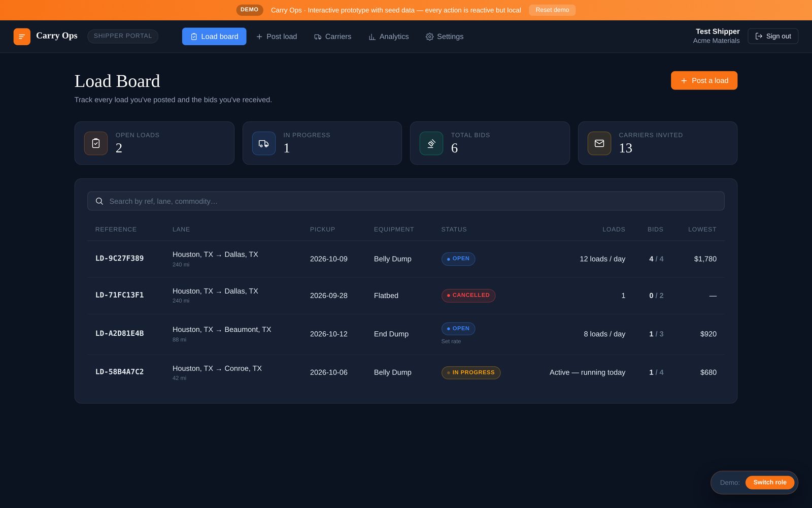Click the Carriers Invited envelope icon
Viewport: 812px width, 508px height.
[599, 143]
